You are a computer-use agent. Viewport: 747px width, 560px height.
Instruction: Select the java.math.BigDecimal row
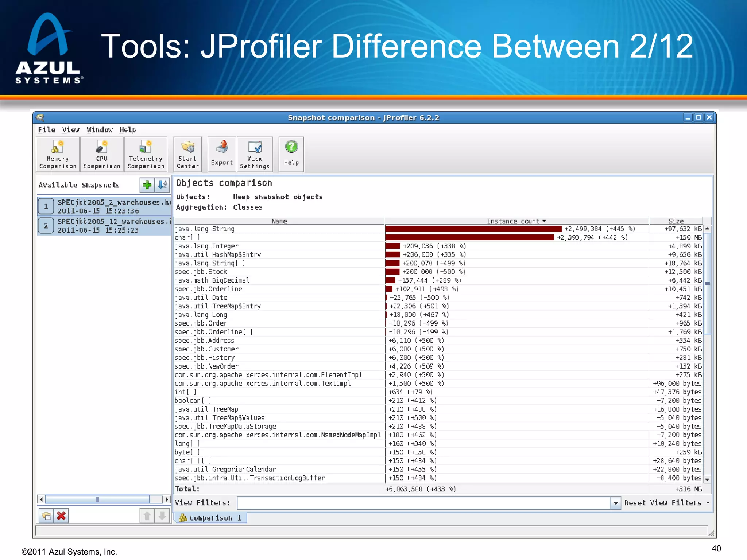[438, 280]
